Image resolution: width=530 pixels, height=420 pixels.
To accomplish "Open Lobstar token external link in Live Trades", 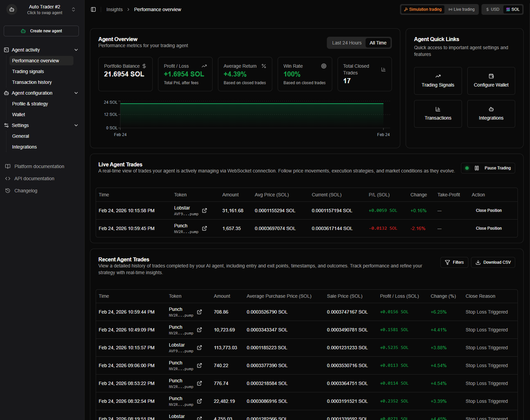I will click(204, 211).
